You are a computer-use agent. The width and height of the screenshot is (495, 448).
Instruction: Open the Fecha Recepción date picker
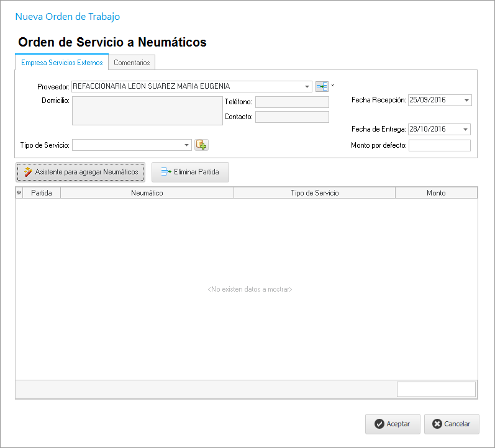pos(466,100)
